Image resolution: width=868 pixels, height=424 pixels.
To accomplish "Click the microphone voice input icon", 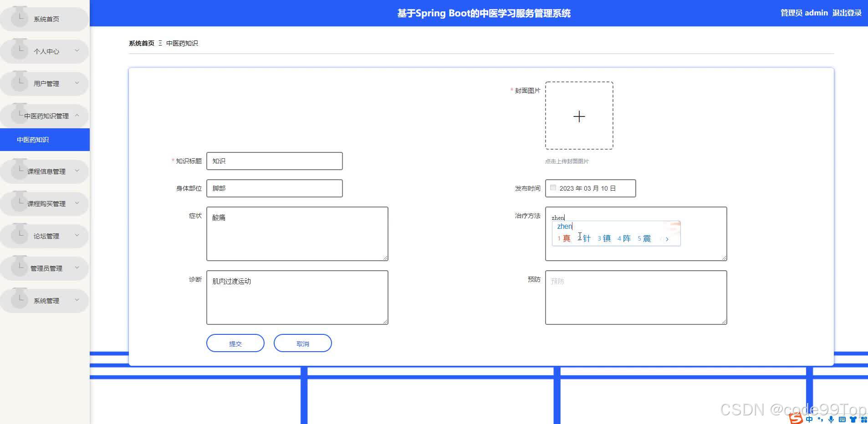I will pyautogui.click(x=831, y=419).
